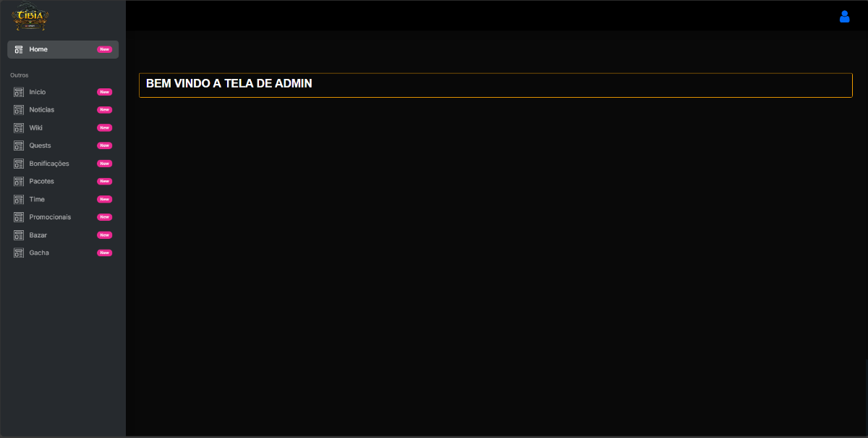Click the New badge beside Wiki

pos(104,128)
